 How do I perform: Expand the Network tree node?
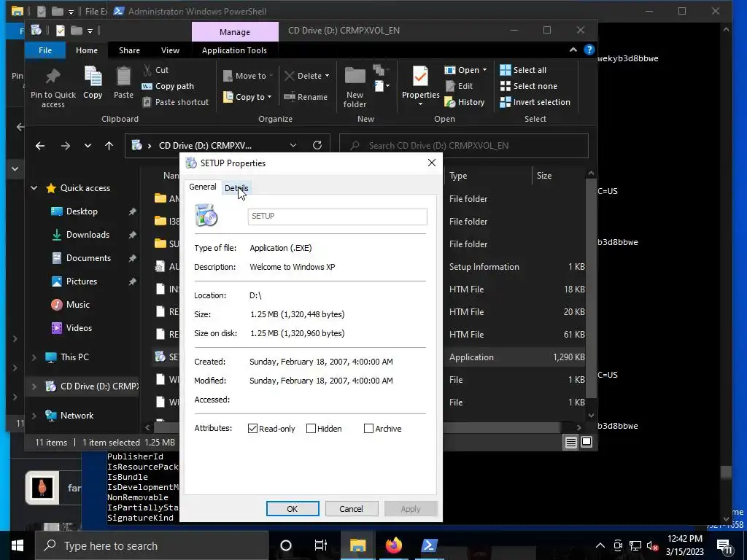pos(34,416)
